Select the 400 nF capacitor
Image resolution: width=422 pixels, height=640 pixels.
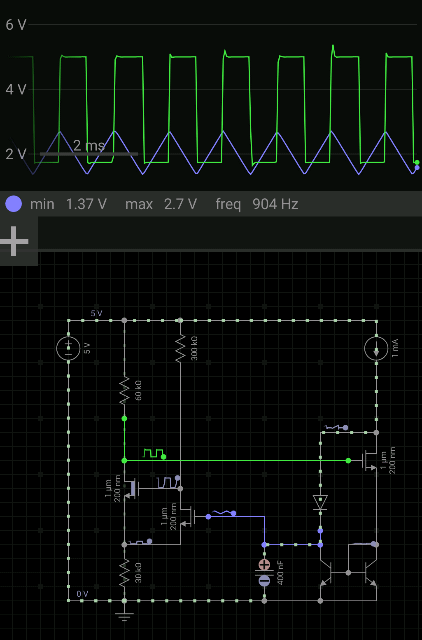[x=264, y=573]
